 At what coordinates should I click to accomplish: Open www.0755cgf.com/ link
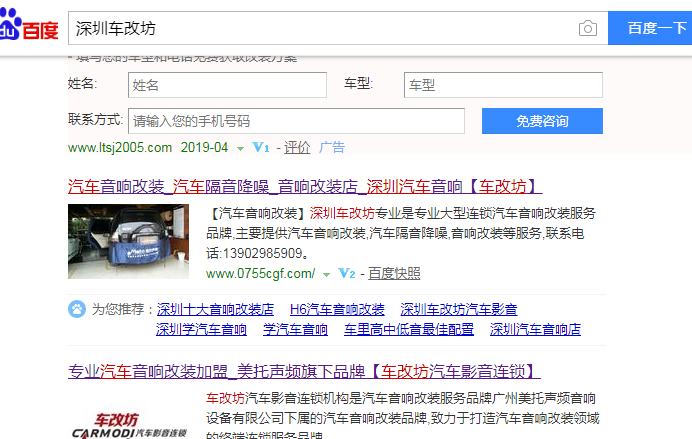(x=260, y=274)
